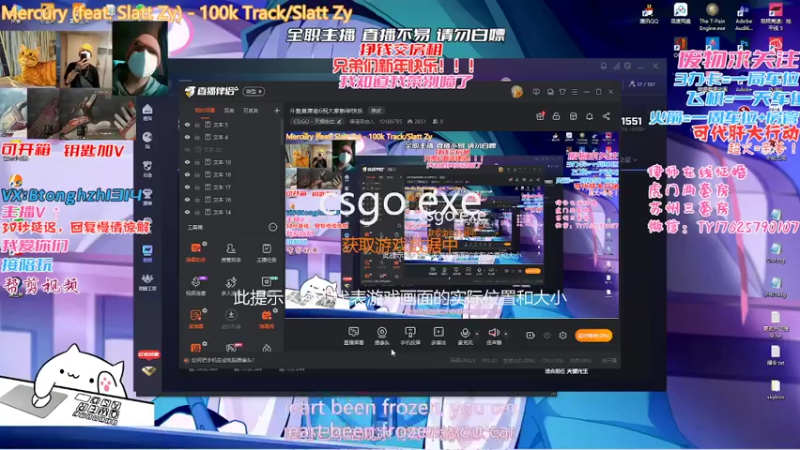The image size is (800, 450).
Task: Open the hamburger menu in title bar
Action: (574, 92)
